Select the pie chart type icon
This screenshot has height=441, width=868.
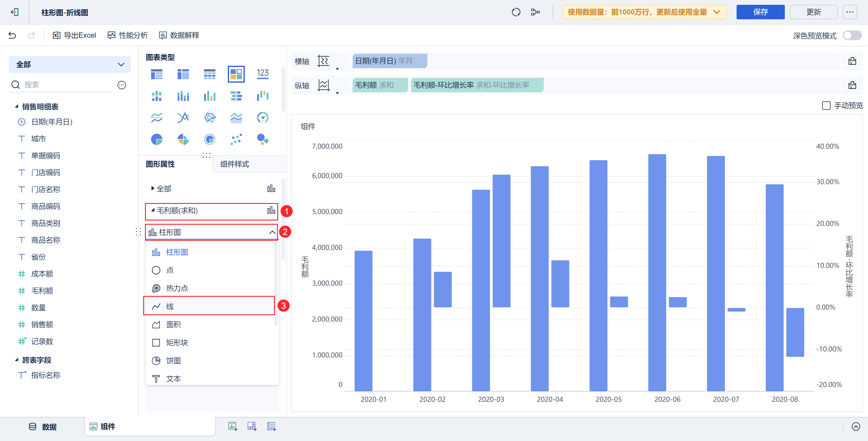157,139
